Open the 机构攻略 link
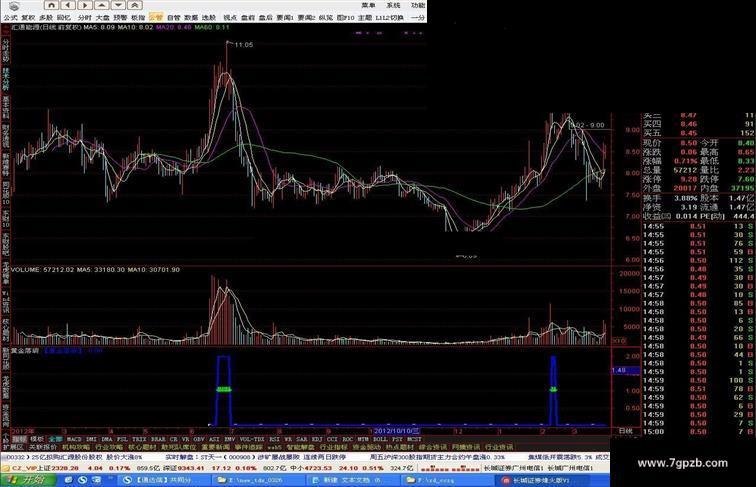The height and width of the screenshot is (487, 756). (x=76, y=447)
